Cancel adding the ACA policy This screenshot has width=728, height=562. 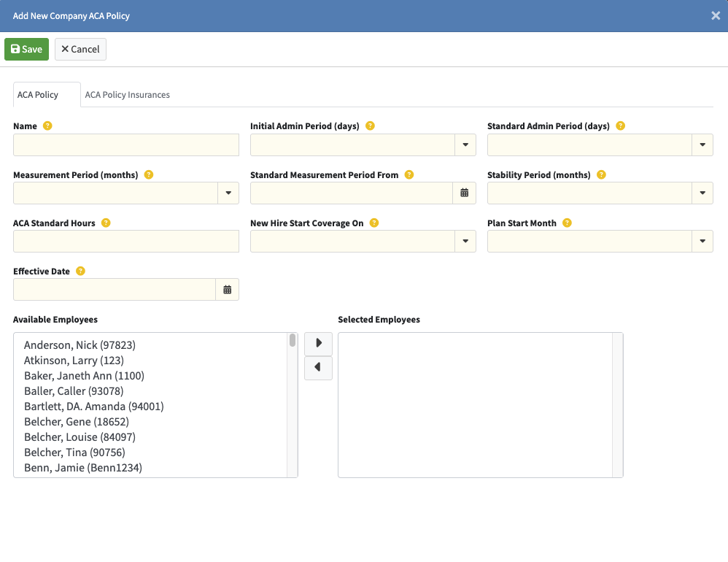click(80, 49)
